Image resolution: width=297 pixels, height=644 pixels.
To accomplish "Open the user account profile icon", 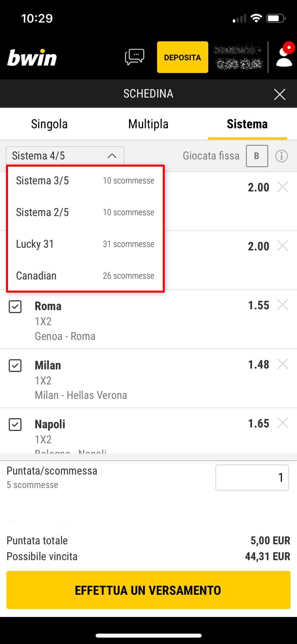I will 284,56.
